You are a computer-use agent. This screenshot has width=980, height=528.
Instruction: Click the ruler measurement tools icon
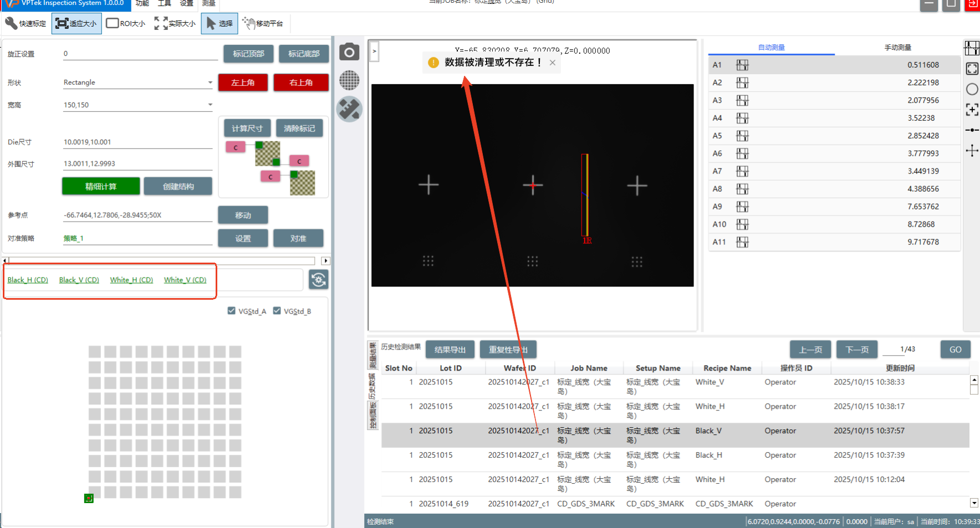click(x=349, y=109)
